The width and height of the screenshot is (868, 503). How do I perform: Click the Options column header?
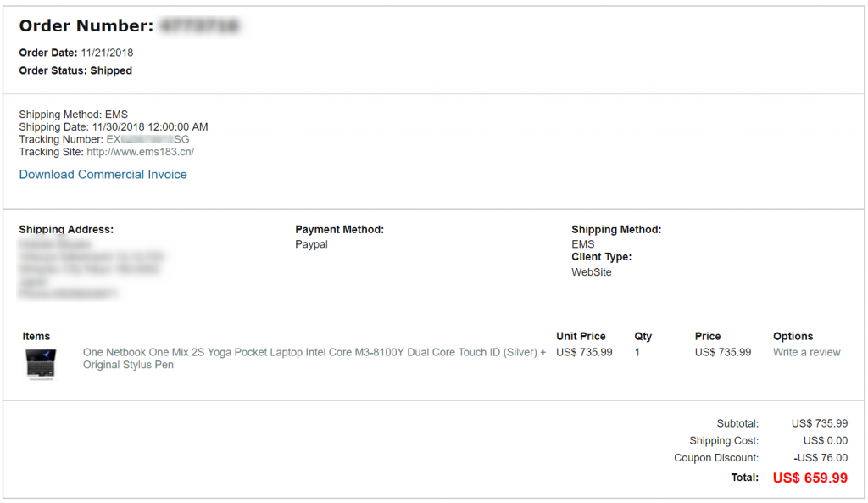coord(793,337)
